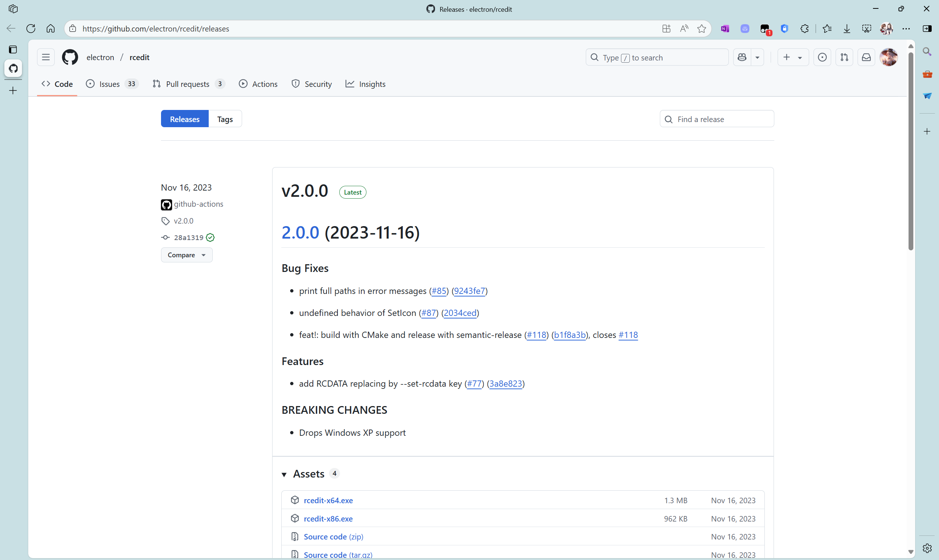View site information lock icon
Screen dimensions: 939x560
click(73, 29)
